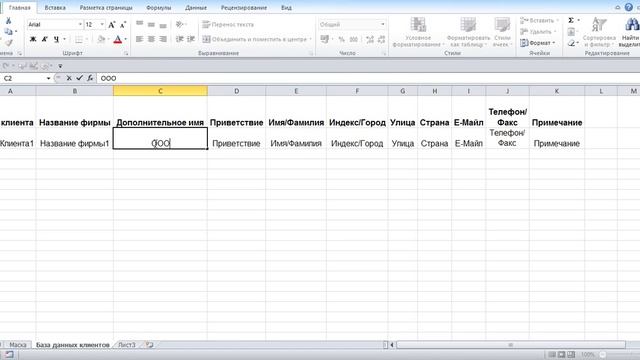Screen dimensions: 640x360
Task: Click the Format Painter brush icon
Action: (x=9, y=42)
